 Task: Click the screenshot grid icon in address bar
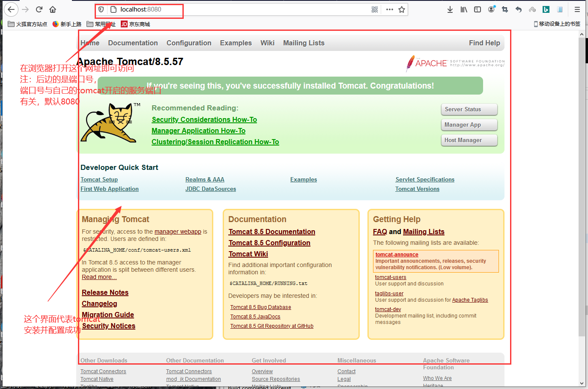click(x=374, y=9)
